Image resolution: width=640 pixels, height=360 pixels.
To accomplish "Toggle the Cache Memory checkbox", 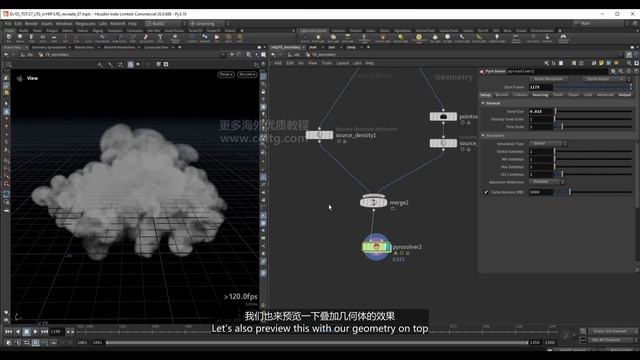I will (486, 192).
